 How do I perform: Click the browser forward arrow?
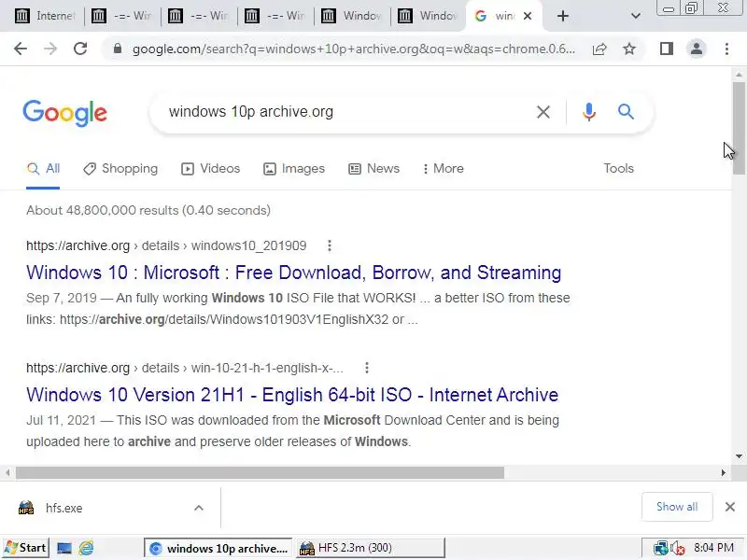(50, 49)
